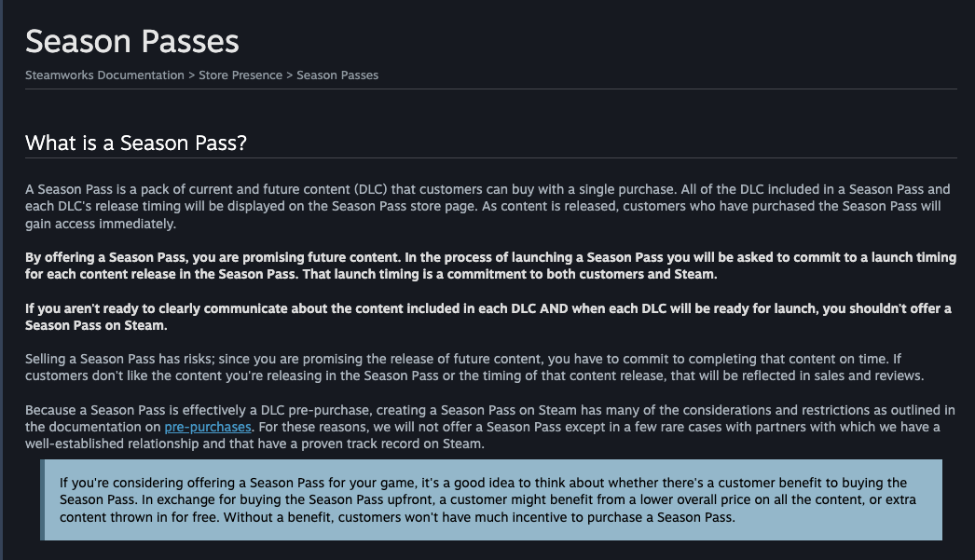Click the blue tip callout box
The image size is (975, 560).
click(x=491, y=499)
